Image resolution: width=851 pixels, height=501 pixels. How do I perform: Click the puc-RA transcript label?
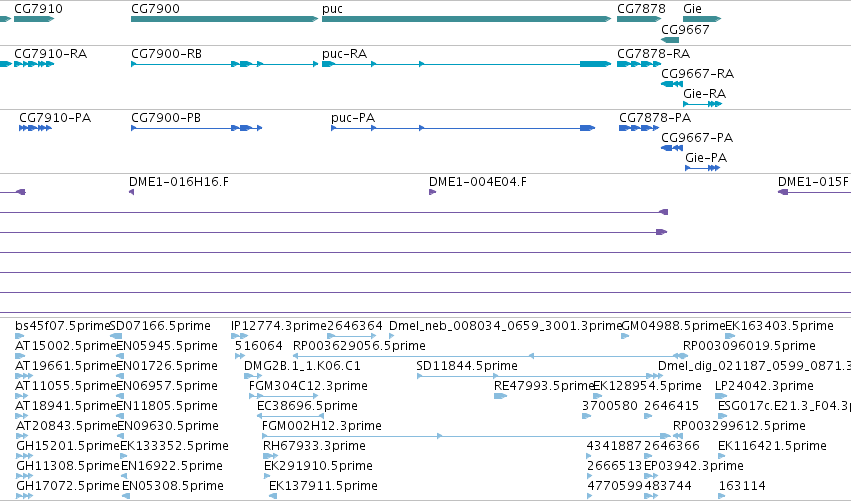[345, 54]
